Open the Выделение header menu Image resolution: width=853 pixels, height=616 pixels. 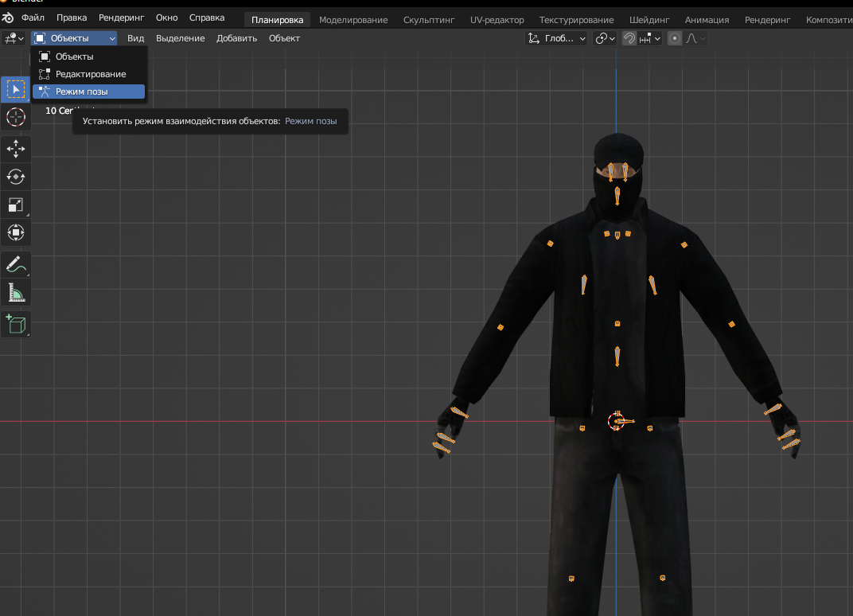click(x=180, y=38)
